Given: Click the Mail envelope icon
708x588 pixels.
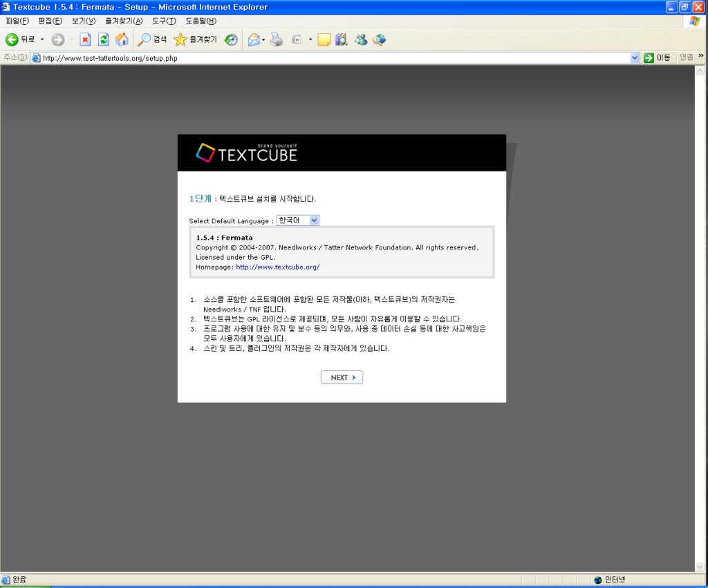Looking at the screenshot, I should pos(254,39).
